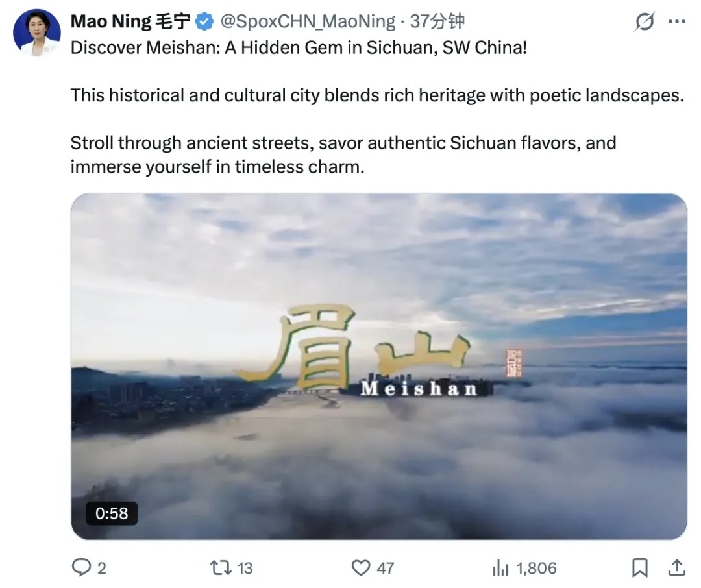
Task: Open the share upload-arrow icon
Action: (676, 568)
